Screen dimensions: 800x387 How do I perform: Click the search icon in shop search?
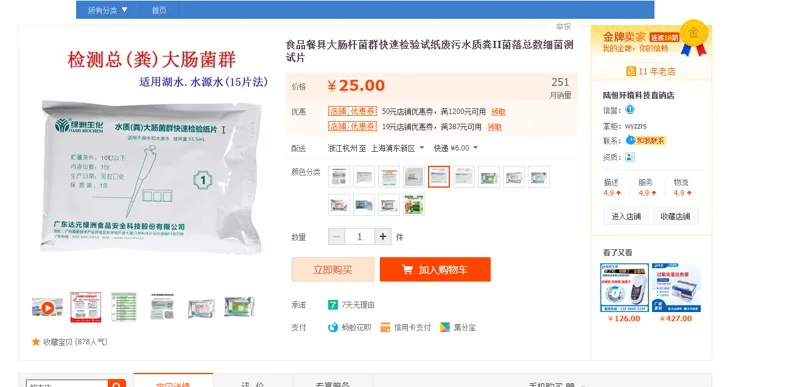coord(117,384)
